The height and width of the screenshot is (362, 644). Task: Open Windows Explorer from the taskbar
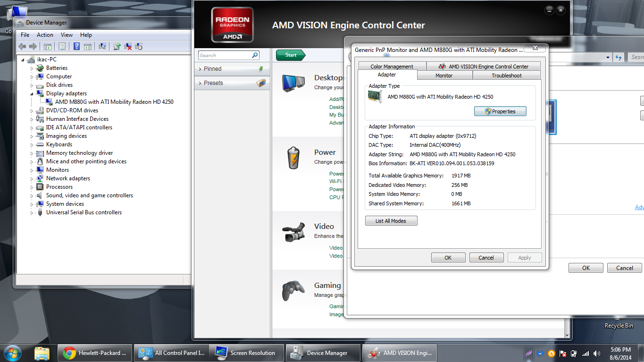tap(42, 353)
